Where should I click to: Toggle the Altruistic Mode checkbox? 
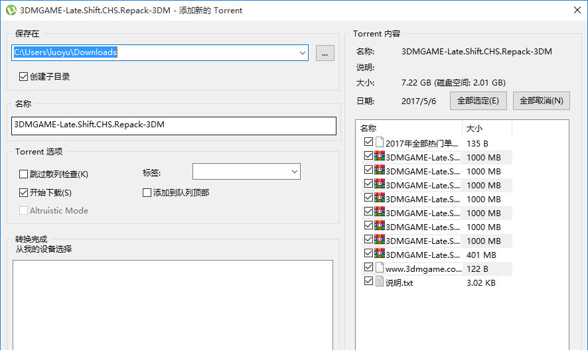[x=23, y=210]
